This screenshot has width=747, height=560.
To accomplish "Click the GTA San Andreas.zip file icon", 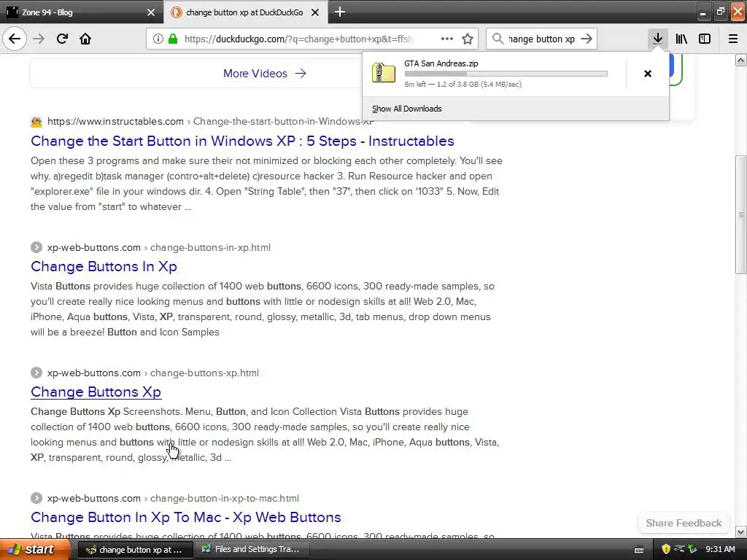I will point(384,73).
